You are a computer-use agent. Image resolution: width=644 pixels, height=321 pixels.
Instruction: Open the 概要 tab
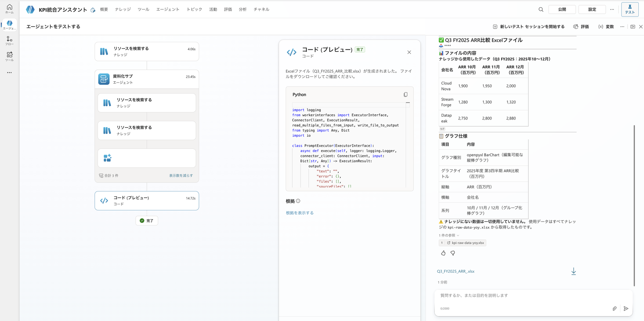click(104, 9)
